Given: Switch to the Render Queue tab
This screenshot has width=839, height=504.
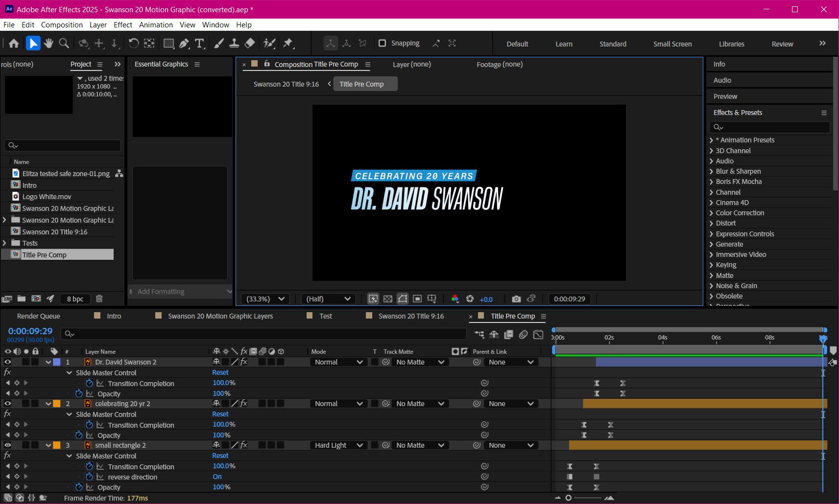Looking at the screenshot, I should coord(39,316).
